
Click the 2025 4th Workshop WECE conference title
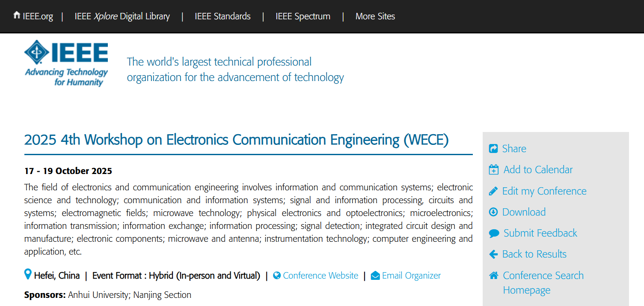[x=237, y=140]
